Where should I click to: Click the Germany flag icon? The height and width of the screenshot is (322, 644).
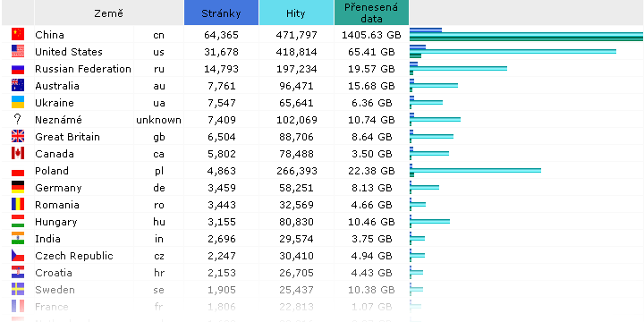pyautogui.click(x=18, y=187)
